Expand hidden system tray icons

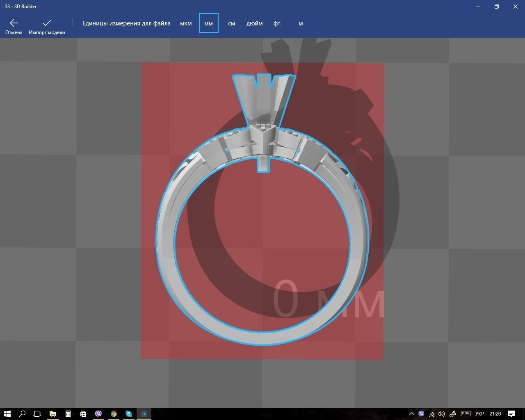412,413
